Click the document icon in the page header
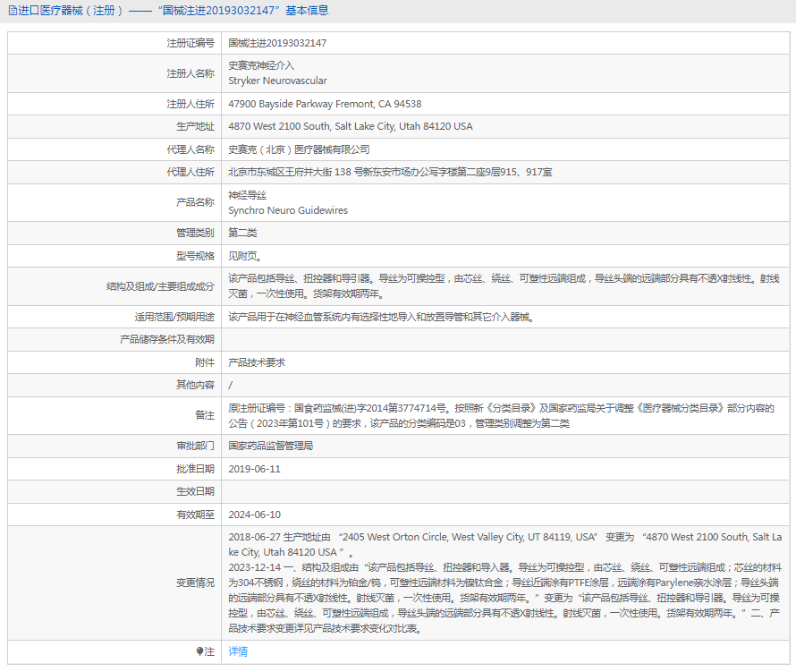 pos(13,11)
